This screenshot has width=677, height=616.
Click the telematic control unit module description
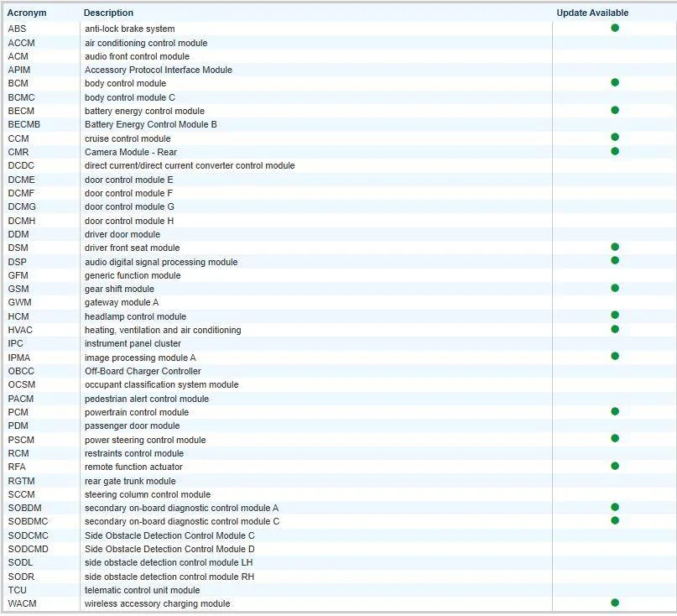pos(142,590)
